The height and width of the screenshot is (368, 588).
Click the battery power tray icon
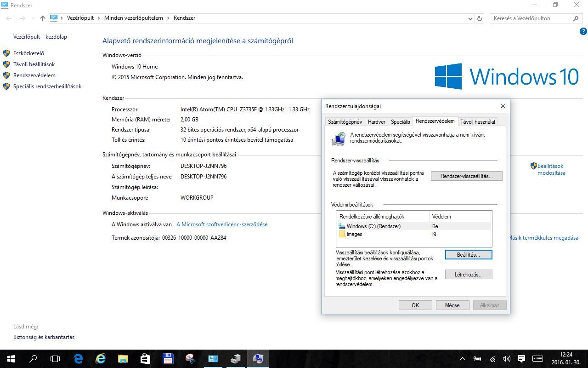[477, 359]
